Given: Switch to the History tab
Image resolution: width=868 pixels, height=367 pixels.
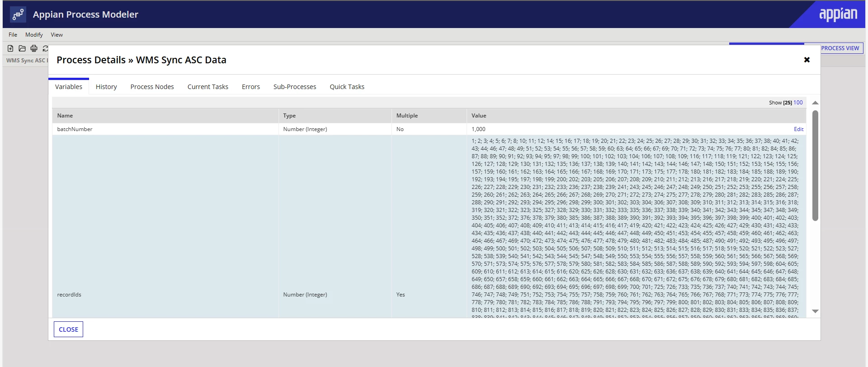Looking at the screenshot, I should pos(106,87).
